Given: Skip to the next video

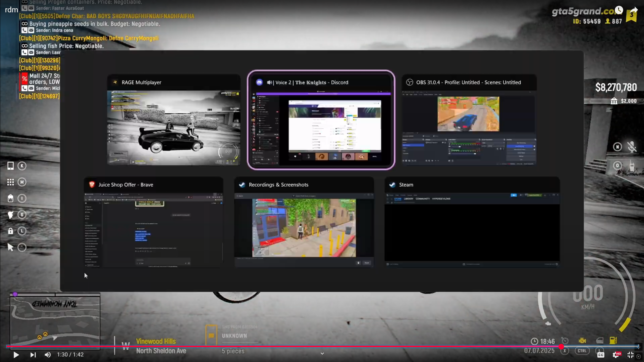Looking at the screenshot, I should (x=33, y=355).
